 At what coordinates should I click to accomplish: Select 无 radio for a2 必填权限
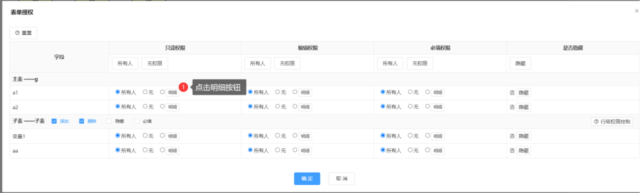coord(411,107)
